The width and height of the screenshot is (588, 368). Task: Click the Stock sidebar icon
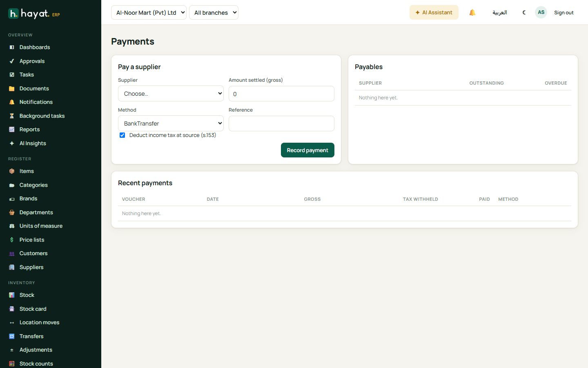[x=12, y=295]
